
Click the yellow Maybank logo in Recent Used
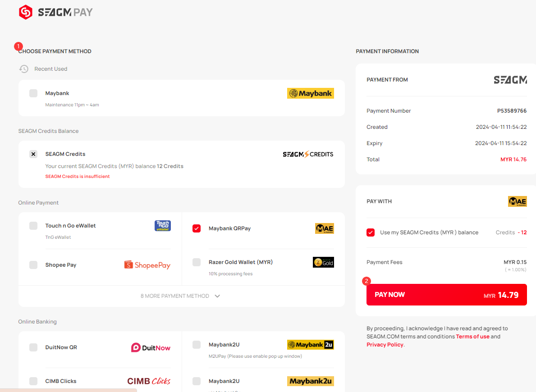[311, 93]
